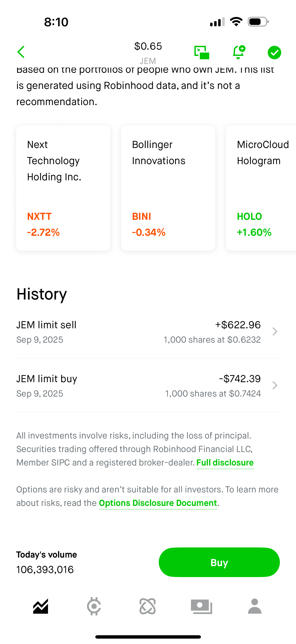Go to the account profile tab
This screenshot has height=644, width=296.
255,606
